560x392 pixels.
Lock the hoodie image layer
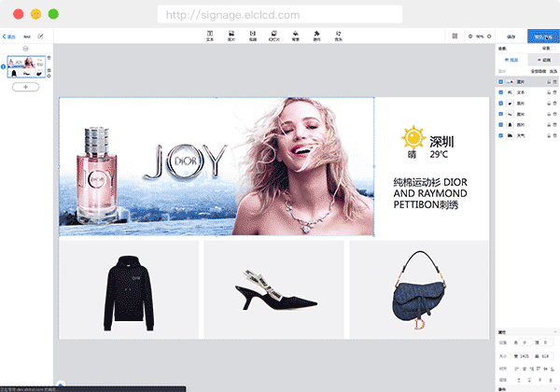(x=549, y=124)
